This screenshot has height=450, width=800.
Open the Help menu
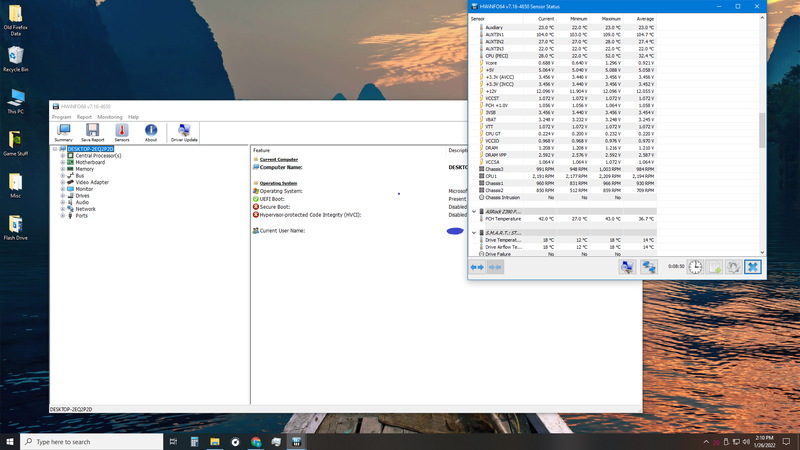133,117
